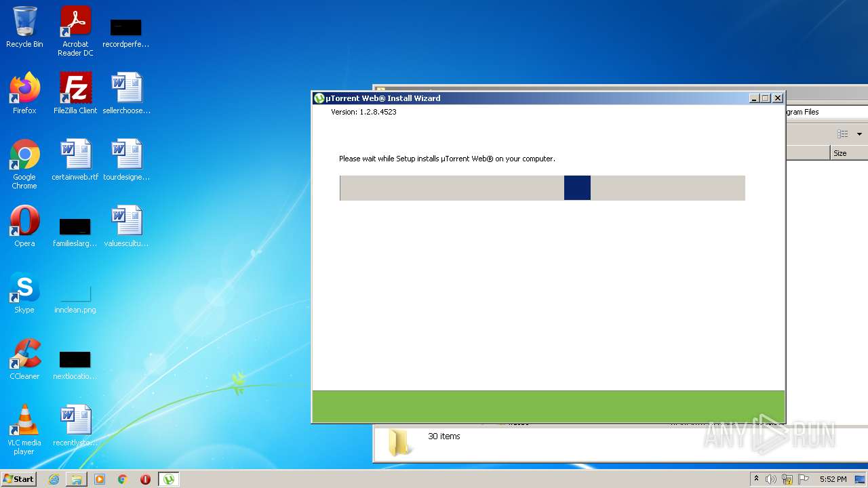This screenshot has width=868, height=488.
Task: Select certainweb.rtf document
Action: coord(75,160)
